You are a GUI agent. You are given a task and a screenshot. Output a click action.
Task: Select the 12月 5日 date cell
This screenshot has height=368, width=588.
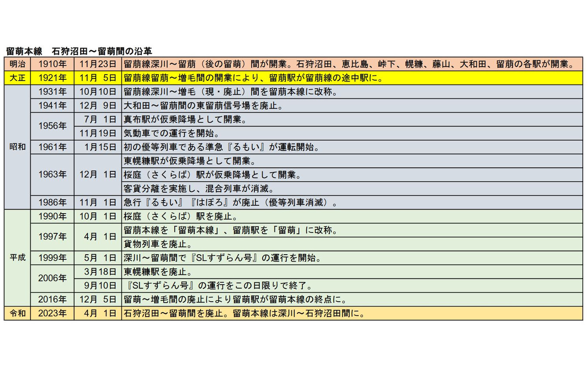tap(98, 299)
